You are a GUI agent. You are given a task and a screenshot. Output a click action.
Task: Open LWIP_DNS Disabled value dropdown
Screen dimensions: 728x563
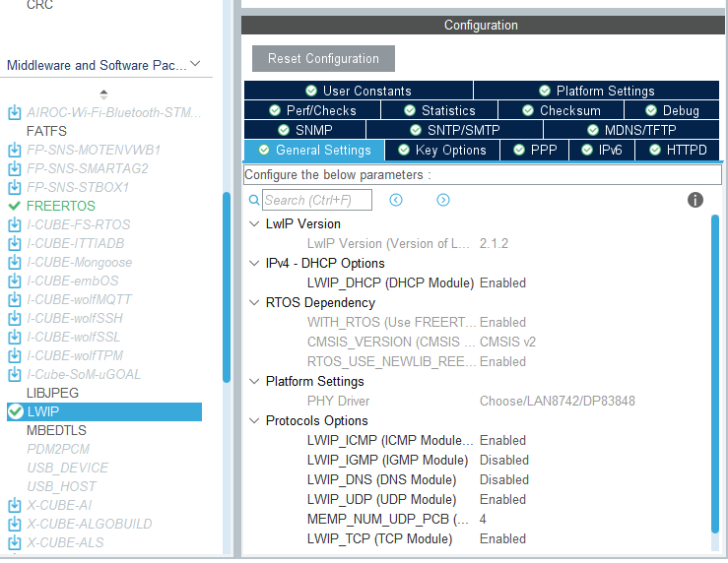(x=503, y=479)
